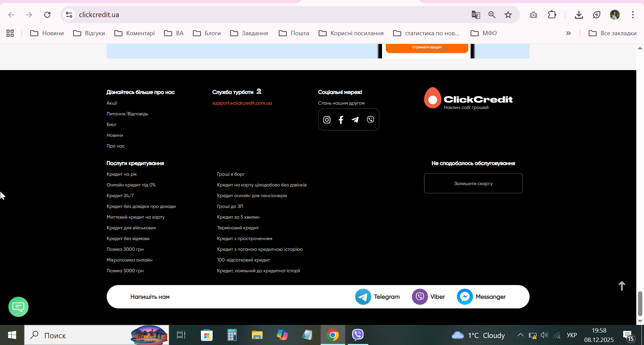Open the Онлайн кредит під 0% link
Image resolution: width=644 pixels, height=345 pixels.
(x=131, y=185)
